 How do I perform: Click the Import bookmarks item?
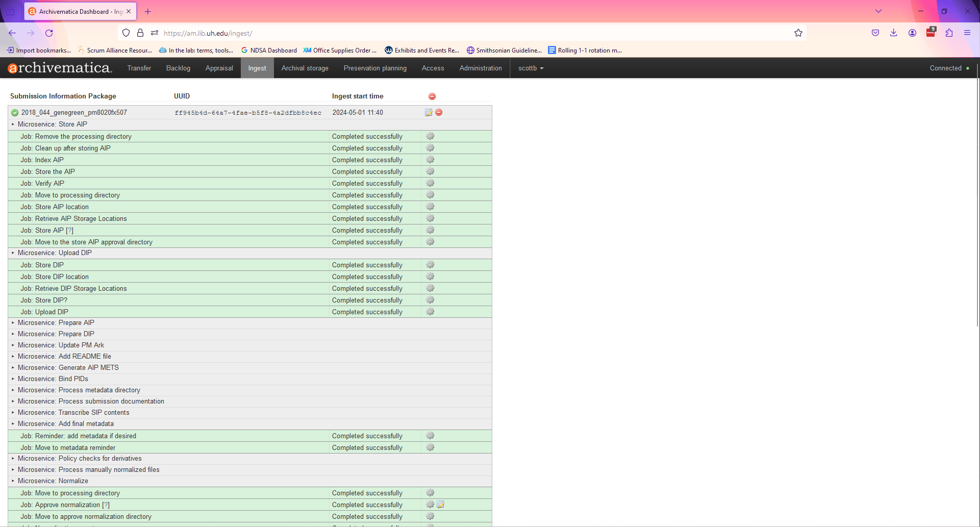(39, 51)
